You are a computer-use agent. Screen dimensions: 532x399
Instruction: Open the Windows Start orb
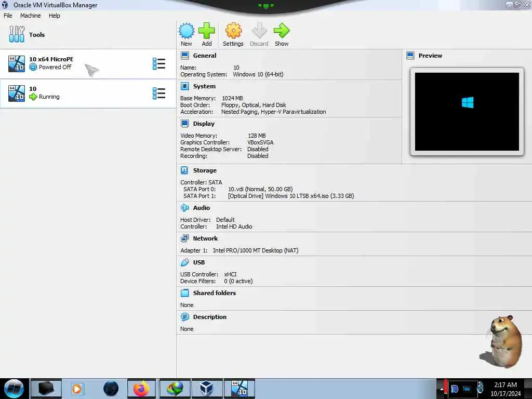[14, 389]
